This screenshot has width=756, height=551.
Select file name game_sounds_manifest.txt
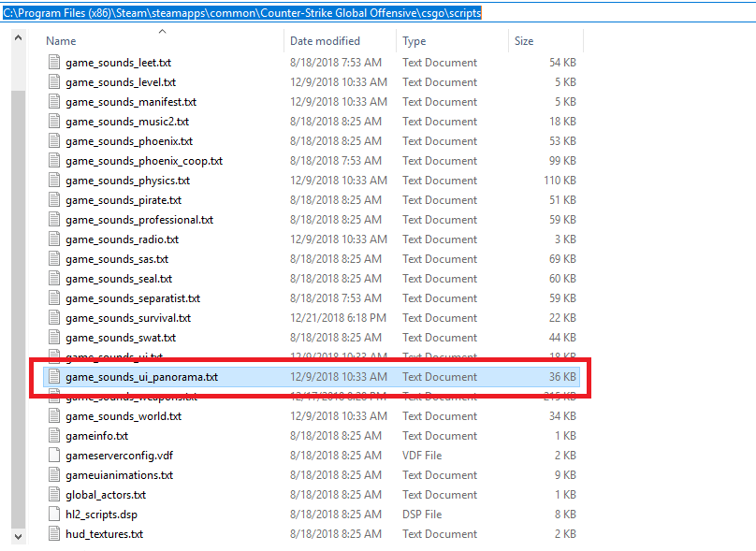click(131, 102)
